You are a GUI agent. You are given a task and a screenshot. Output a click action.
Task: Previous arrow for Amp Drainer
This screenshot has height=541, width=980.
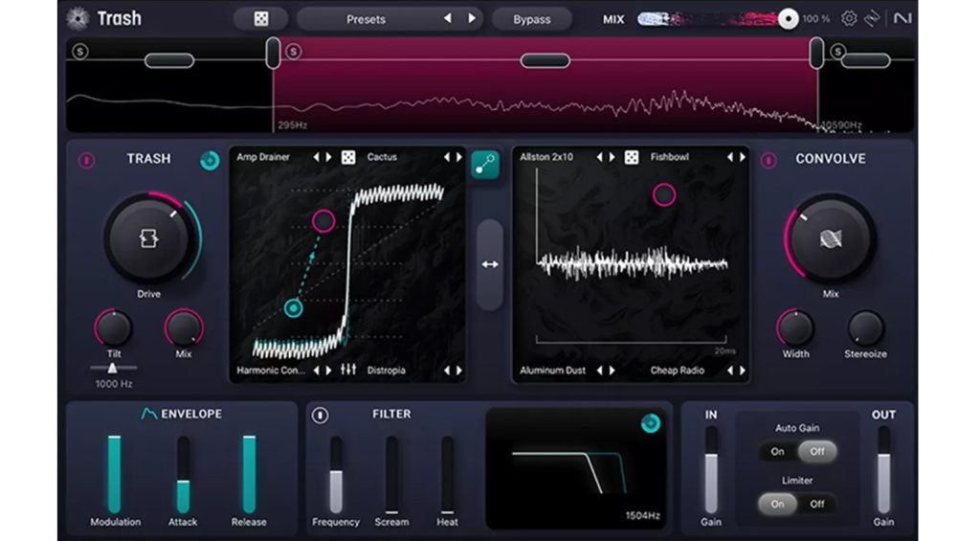(316, 157)
